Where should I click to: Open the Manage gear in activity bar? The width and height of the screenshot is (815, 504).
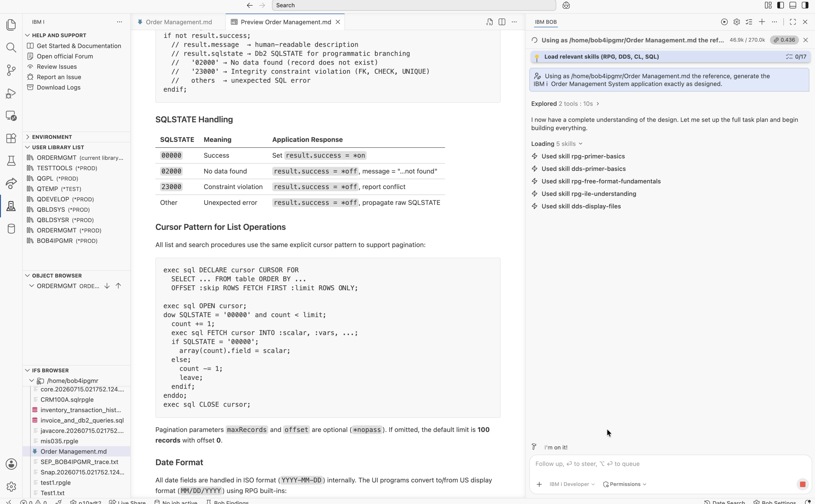11,487
